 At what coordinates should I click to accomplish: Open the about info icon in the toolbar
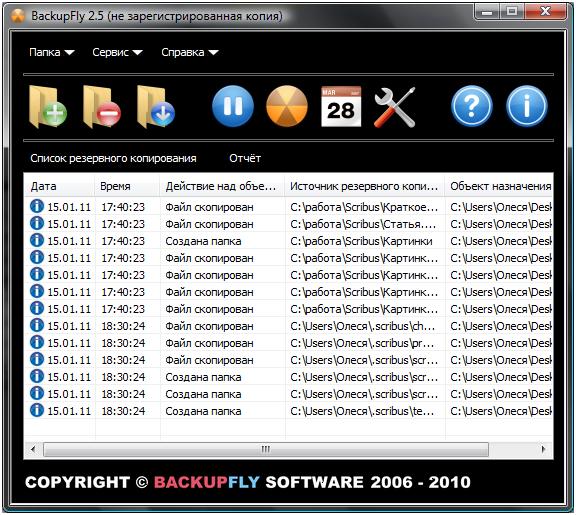click(526, 106)
